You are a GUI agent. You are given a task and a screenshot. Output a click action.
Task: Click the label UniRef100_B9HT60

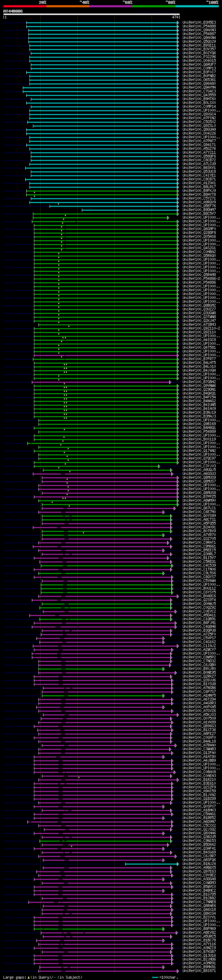tap(199, 99)
